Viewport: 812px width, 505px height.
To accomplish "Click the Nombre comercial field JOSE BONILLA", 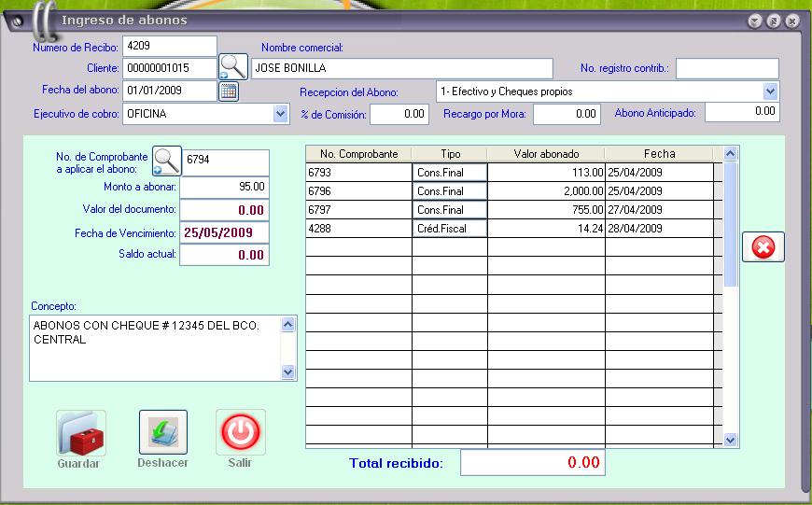I will [x=402, y=68].
